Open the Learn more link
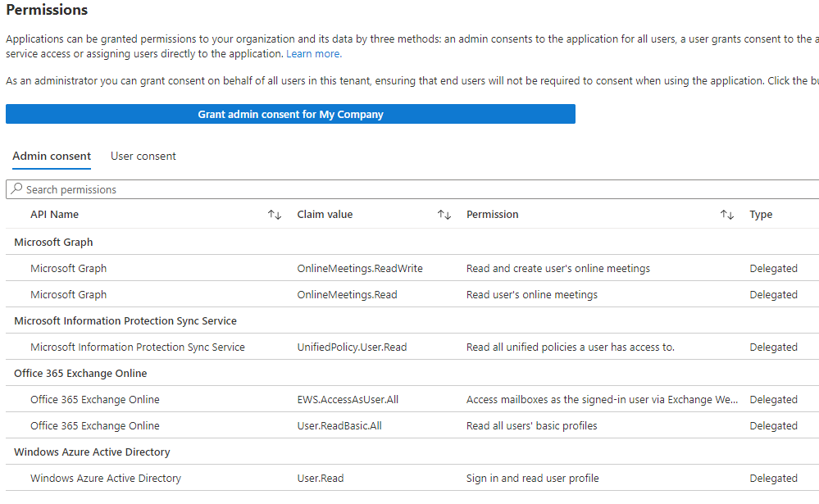819x504 pixels. coord(314,54)
